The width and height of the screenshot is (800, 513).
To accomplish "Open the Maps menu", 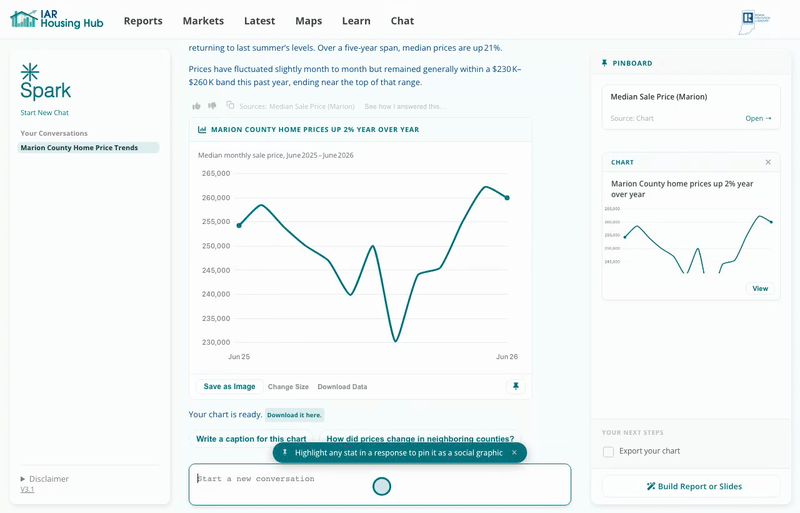I will tap(309, 21).
